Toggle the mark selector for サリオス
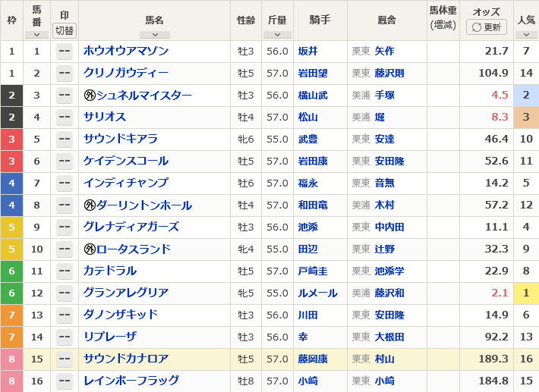This screenshot has height=392, width=539. [x=65, y=118]
